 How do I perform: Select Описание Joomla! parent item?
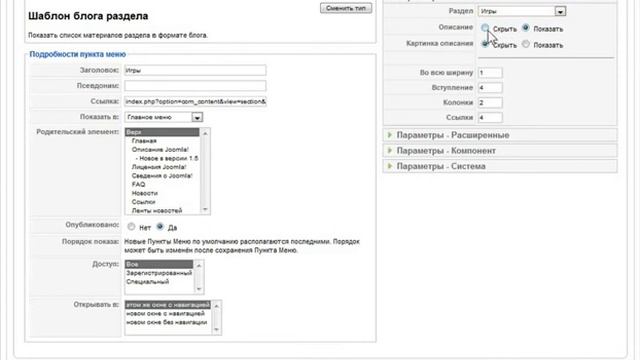point(162,149)
